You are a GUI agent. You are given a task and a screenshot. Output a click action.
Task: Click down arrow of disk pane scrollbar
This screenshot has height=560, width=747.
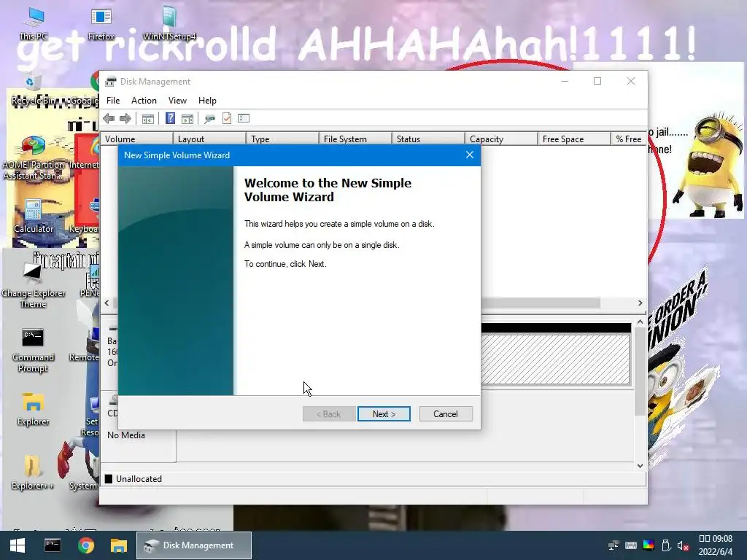(640, 466)
